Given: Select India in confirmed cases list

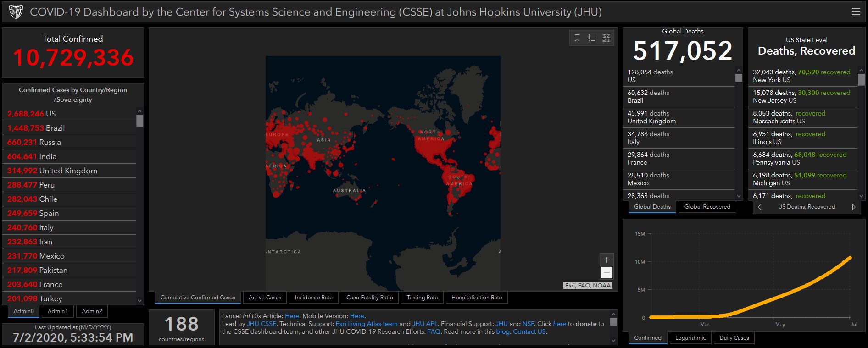Looking at the screenshot, I should [69, 156].
